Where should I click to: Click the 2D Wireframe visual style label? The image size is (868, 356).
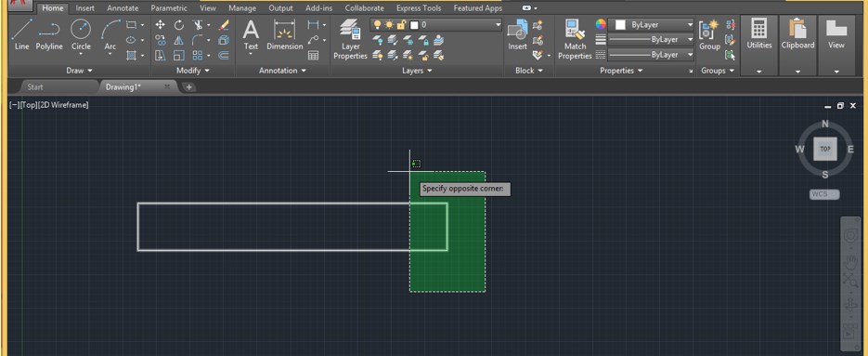(x=63, y=105)
